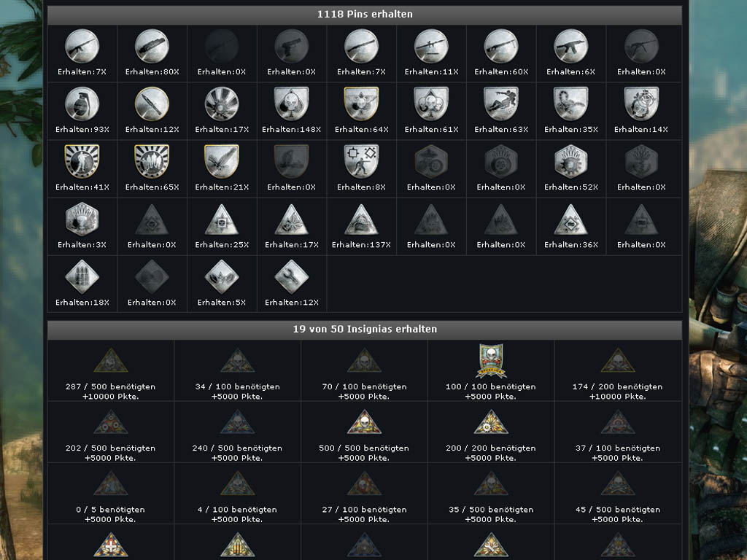
Task: Click the triangle pin with 137X received
Action: [x=361, y=220]
